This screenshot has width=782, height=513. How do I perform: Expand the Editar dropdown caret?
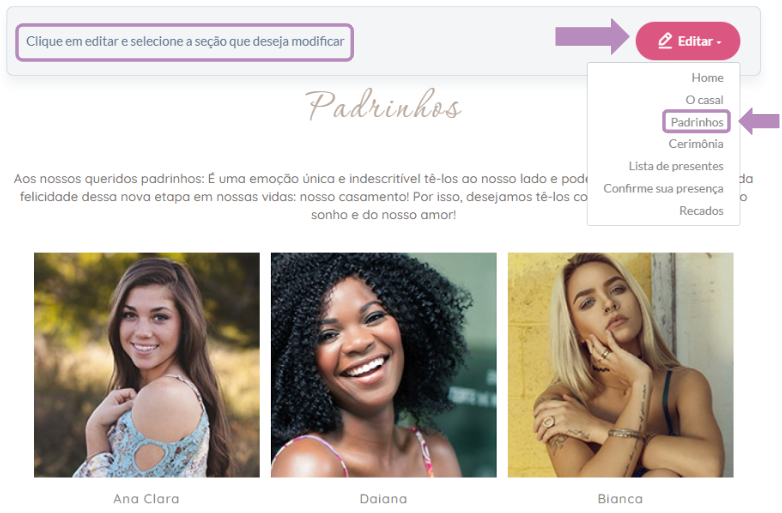click(x=719, y=43)
